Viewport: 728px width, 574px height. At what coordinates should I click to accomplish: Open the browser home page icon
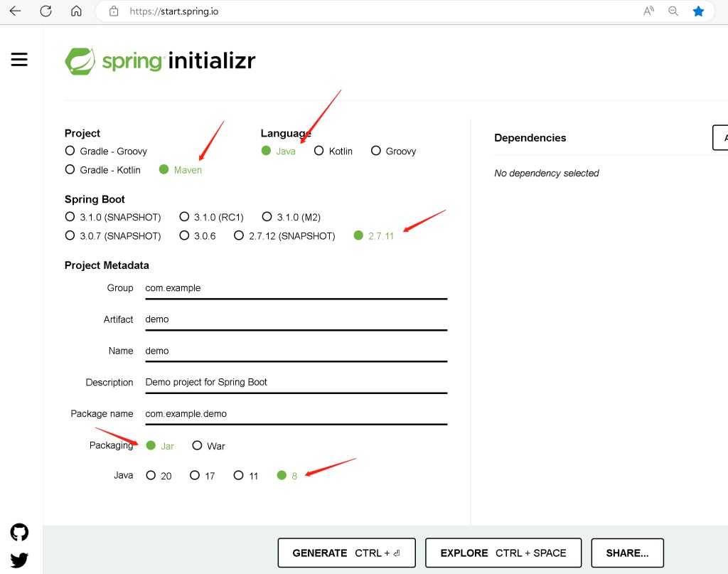click(x=76, y=11)
